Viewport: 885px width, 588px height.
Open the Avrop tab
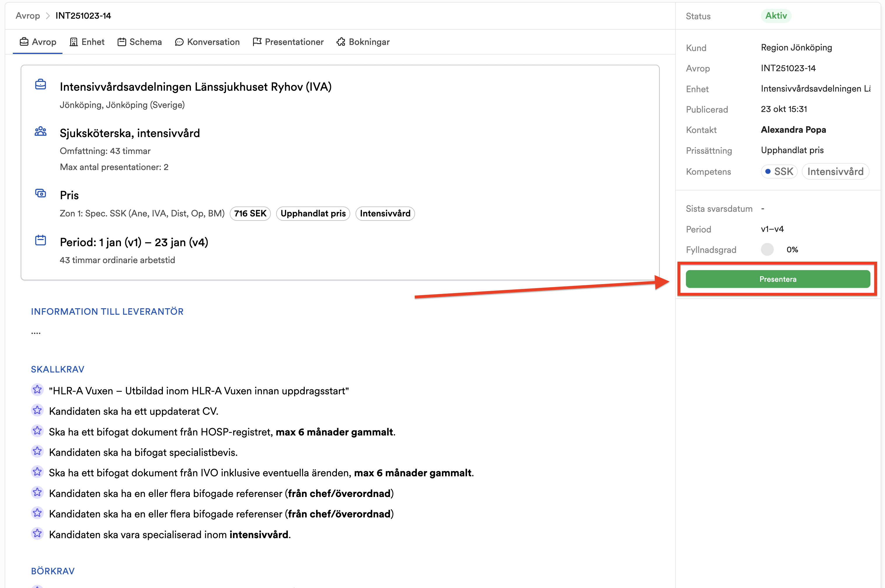coord(38,42)
